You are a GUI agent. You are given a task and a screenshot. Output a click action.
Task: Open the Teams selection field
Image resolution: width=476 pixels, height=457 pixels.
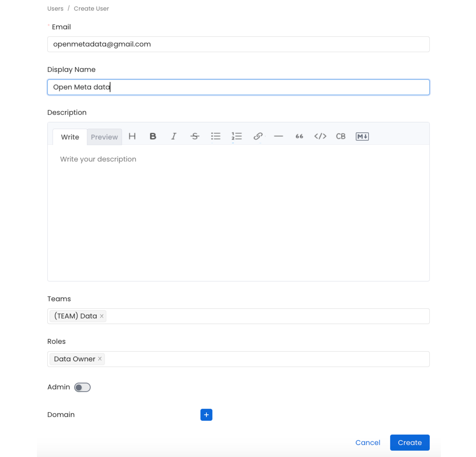tap(219, 316)
